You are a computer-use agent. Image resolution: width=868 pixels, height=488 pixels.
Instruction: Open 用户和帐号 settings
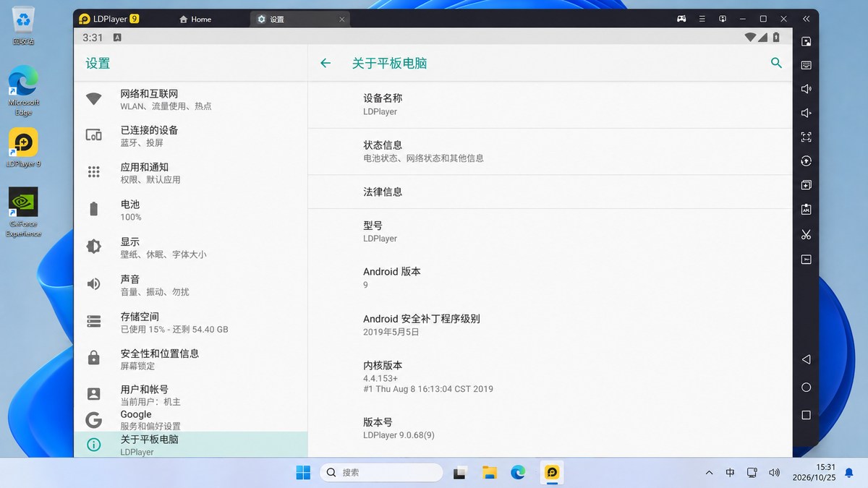pos(191,395)
